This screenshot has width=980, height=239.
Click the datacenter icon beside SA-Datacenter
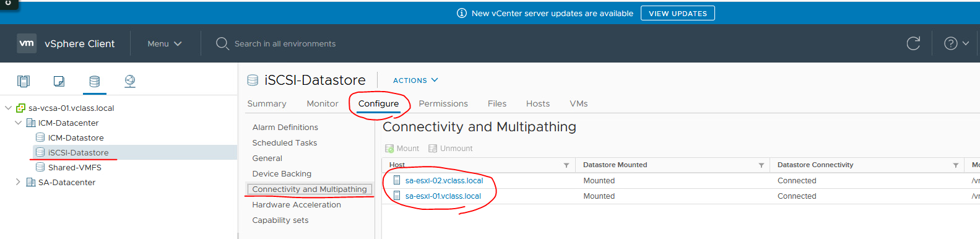pyautogui.click(x=30, y=182)
